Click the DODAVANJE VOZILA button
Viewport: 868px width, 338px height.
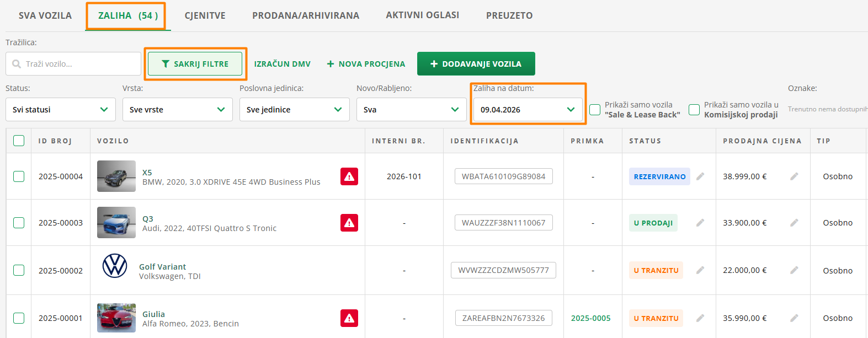tap(476, 64)
